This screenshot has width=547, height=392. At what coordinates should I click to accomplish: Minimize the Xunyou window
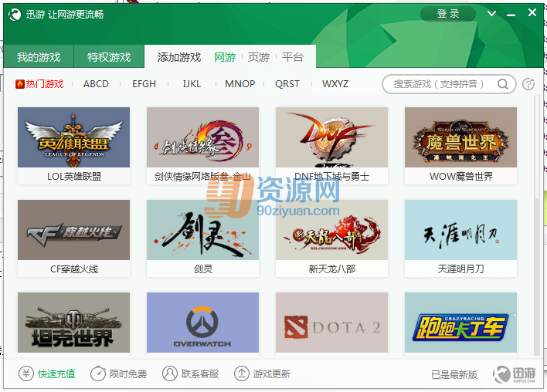(x=511, y=15)
